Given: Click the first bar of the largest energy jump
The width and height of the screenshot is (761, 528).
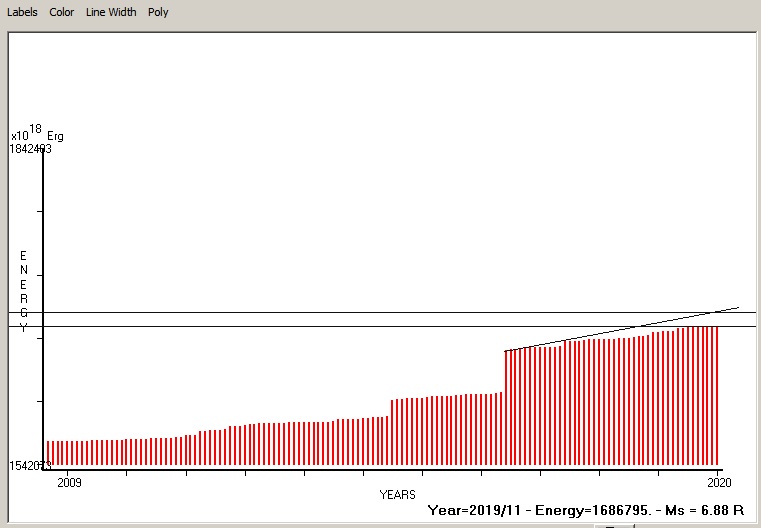Looking at the screenshot, I should [x=507, y=410].
